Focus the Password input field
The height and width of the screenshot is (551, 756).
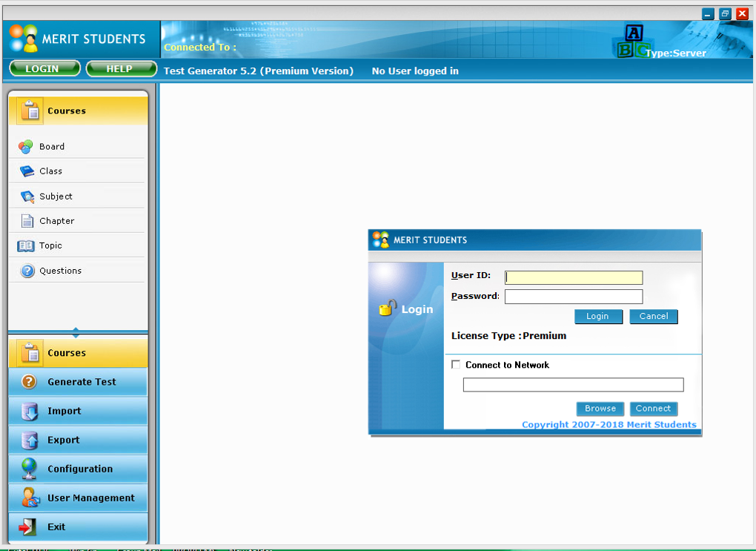[573, 297]
